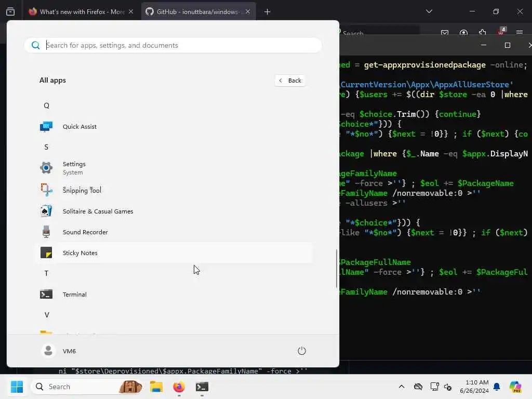Click the taskbar search highlight image
Screen dimensions: 532x399
pos(130,387)
